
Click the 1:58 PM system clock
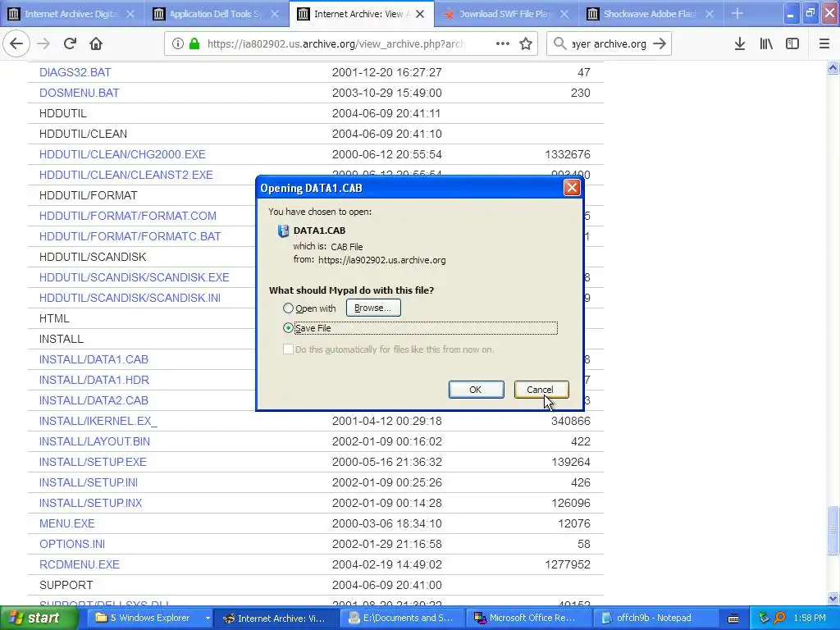(809, 619)
